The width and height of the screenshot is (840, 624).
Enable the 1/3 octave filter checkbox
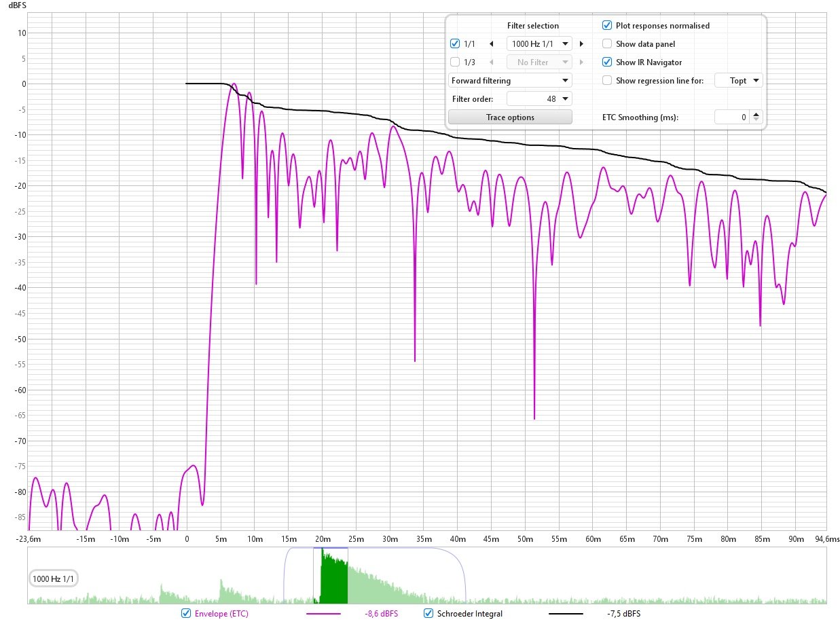click(456, 62)
